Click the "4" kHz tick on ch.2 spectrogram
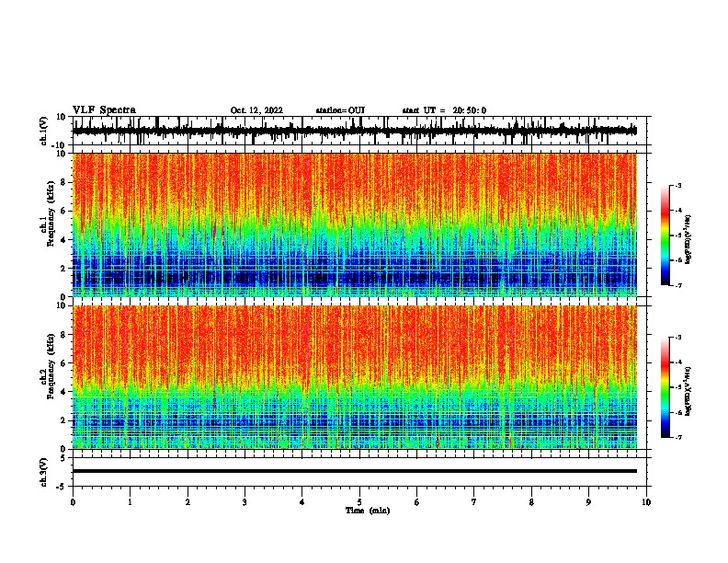 pyautogui.click(x=63, y=392)
